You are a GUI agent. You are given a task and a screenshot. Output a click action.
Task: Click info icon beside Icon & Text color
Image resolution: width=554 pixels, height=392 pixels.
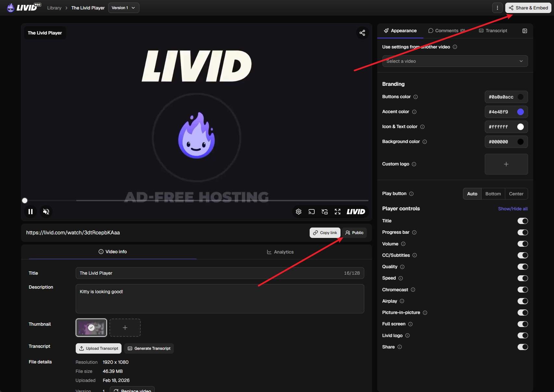point(422,127)
